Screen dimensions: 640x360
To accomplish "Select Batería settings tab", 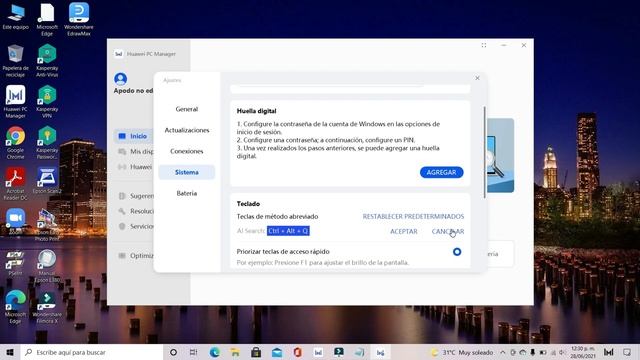I will pos(187,193).
